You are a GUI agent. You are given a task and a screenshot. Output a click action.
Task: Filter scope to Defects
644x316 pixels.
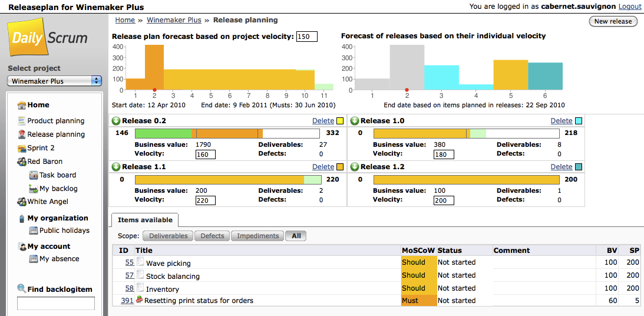point(212,236)
